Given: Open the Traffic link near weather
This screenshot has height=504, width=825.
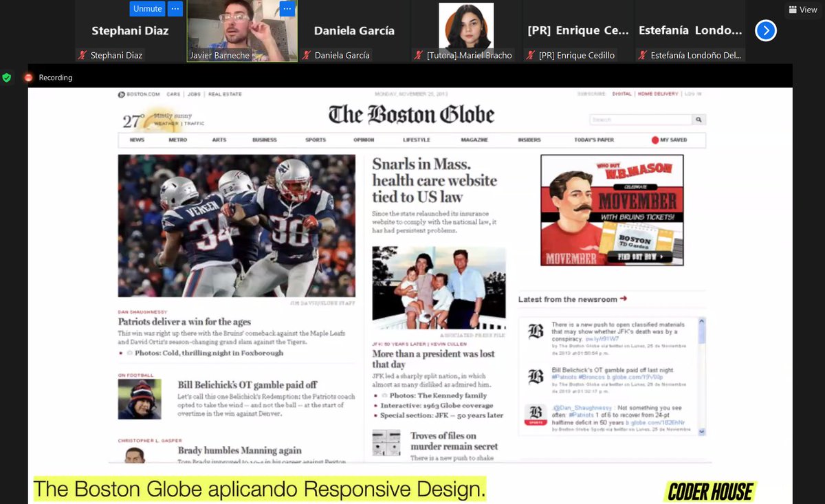Looking at the screenshot, I should pyautogui.click(x=194, y=124).
